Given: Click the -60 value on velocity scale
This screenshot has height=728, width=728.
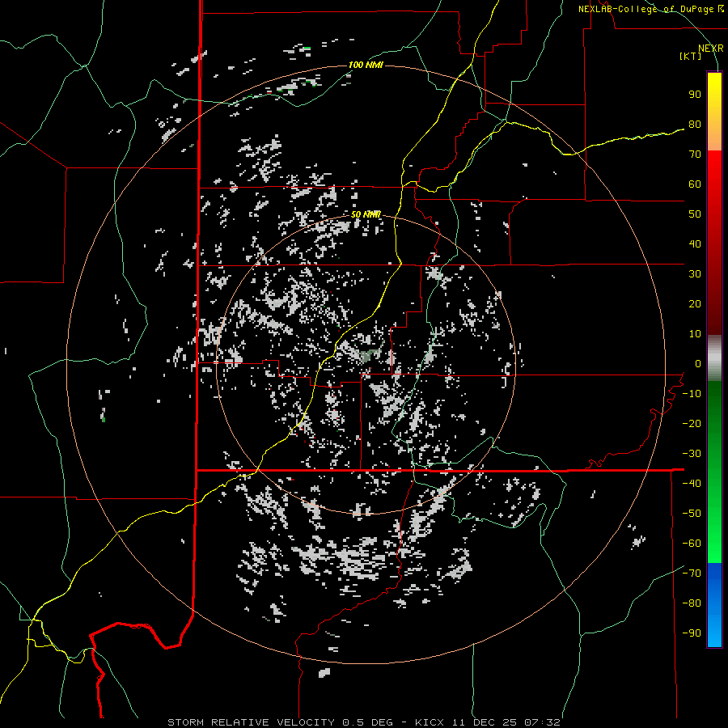Looking at the screenshot, I should pyautogui.click(x=692, y=544).
